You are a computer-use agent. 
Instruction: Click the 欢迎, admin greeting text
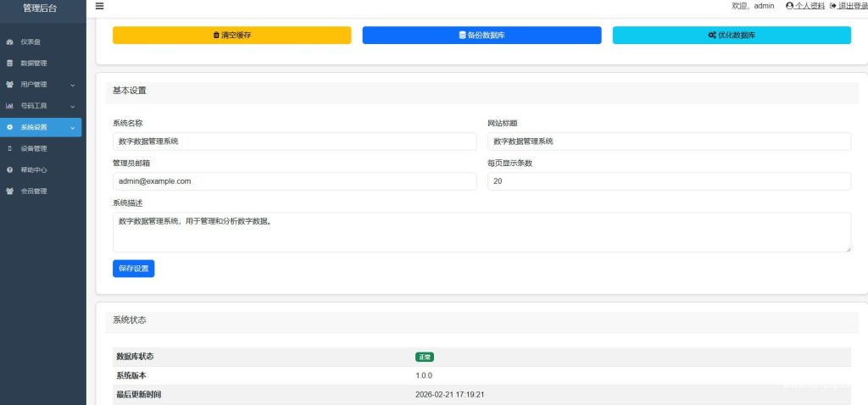(753, 6)
